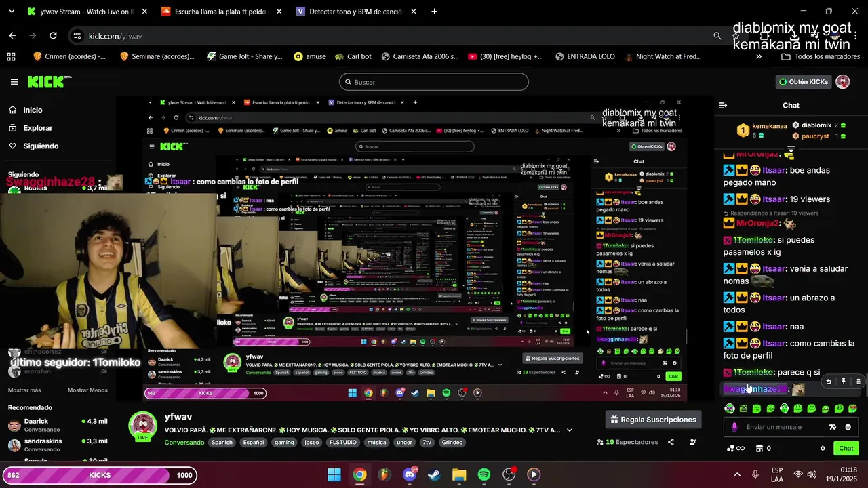This screenshot has width=868, height=488.
Task: Open FL Studio from the taskbar
Action: [x=384, y=475]
